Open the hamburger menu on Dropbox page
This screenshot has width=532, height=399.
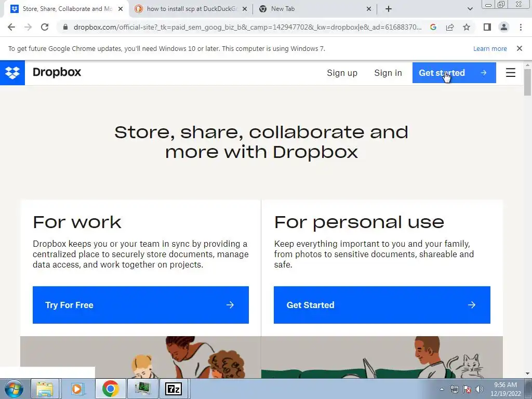click(x=510, y=73)
